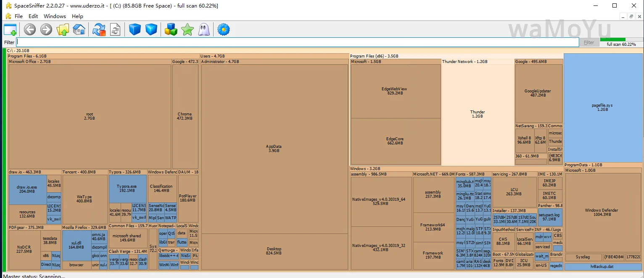Click the Users - 4.7GB header
Viewport: 644px width, 278px height.
pos(274,56)
